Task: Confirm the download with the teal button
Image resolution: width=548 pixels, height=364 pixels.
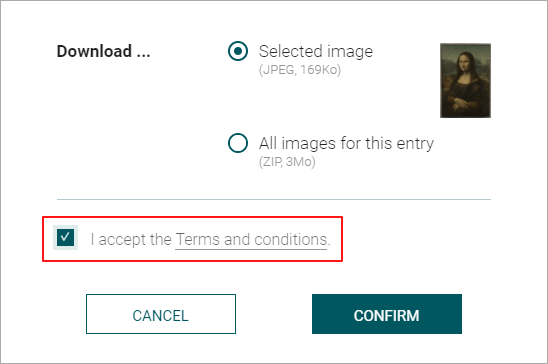Action: 387,314
